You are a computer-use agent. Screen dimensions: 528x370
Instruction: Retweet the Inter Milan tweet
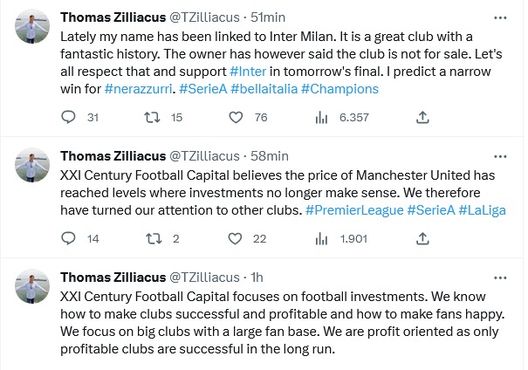[x=152, y=117]
